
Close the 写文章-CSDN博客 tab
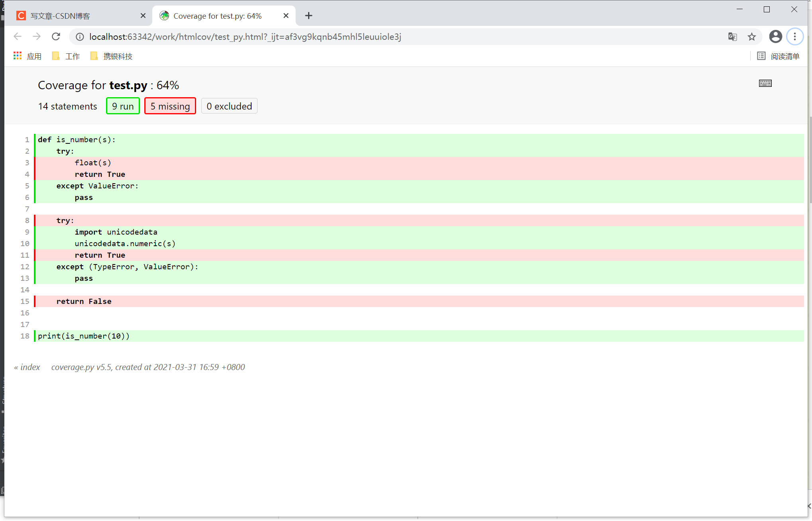point(143,16)
